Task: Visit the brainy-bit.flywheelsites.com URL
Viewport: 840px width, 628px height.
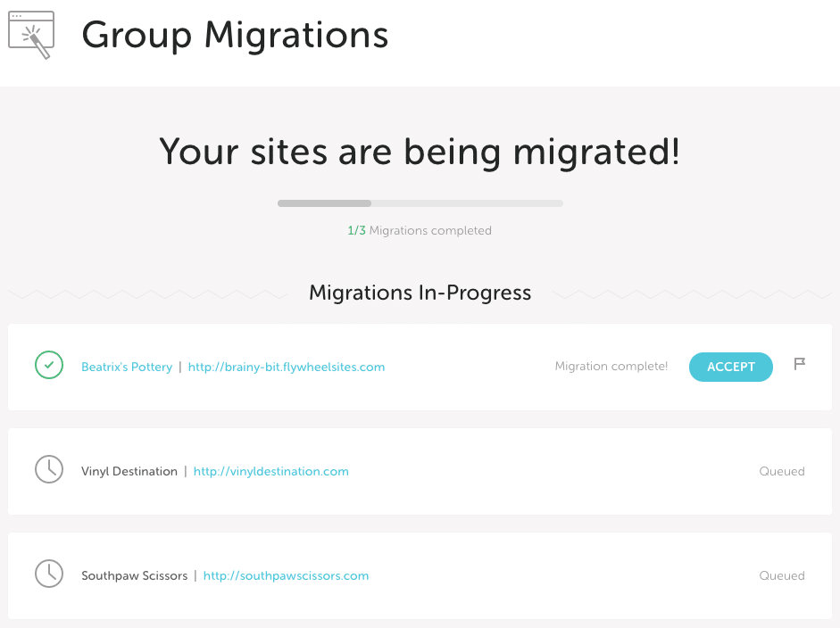Action: pyautogui.click(x=287, y=367)
